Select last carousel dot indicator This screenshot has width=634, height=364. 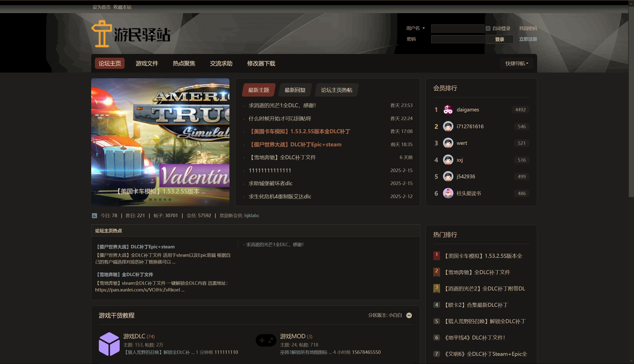pos(170,200)
